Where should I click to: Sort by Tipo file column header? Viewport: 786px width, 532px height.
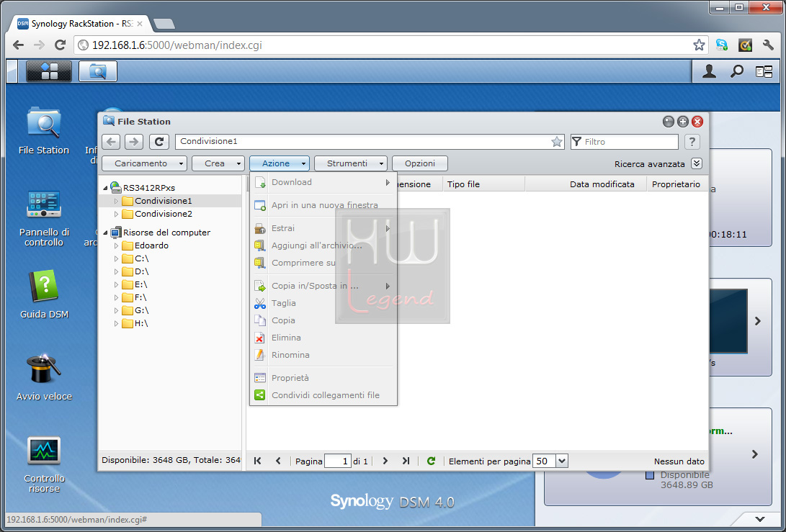(483, 184)
